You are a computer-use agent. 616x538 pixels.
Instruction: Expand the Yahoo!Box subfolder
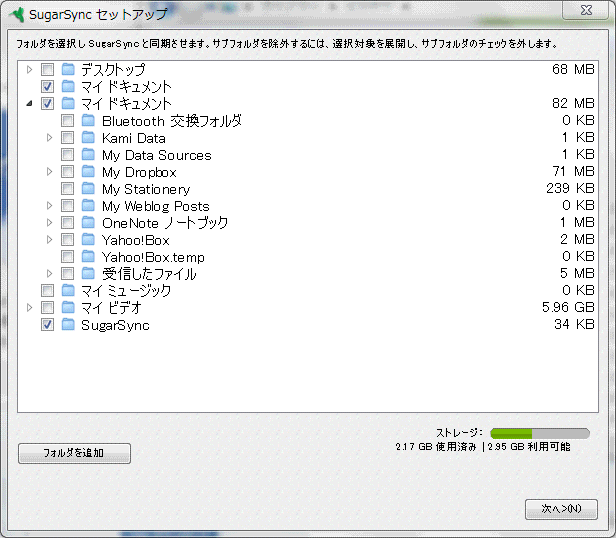pos(50,239)
